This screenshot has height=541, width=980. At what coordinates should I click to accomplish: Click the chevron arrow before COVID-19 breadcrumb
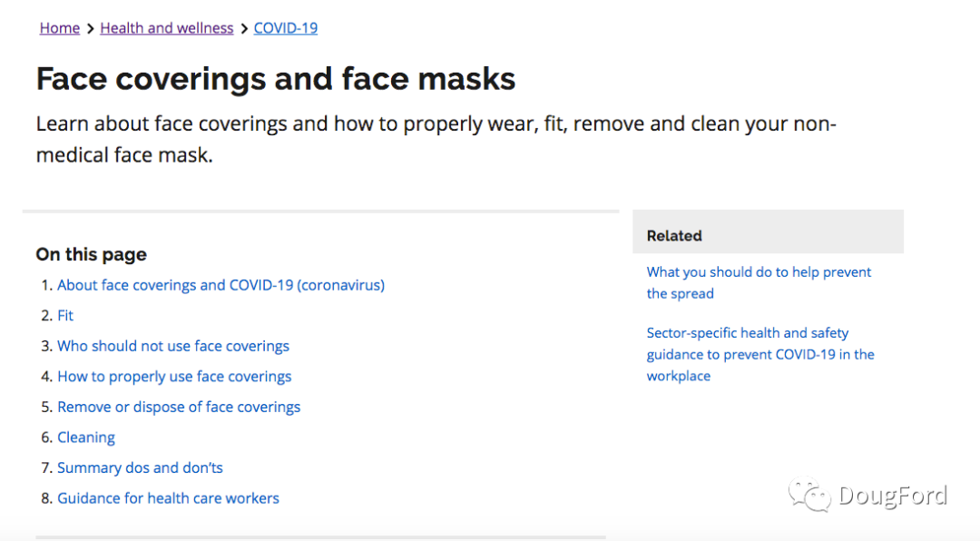[244, 29]
